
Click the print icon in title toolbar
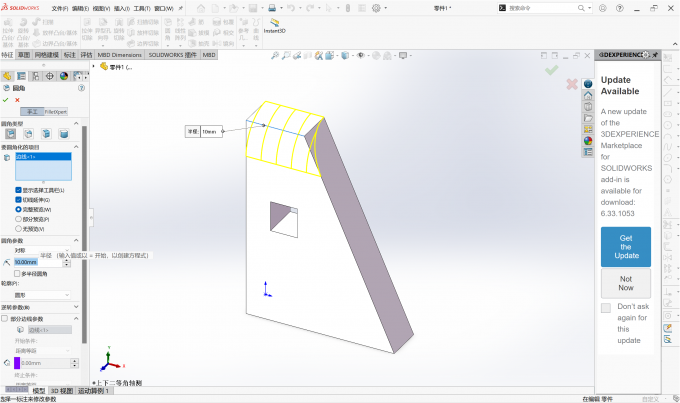272,8
